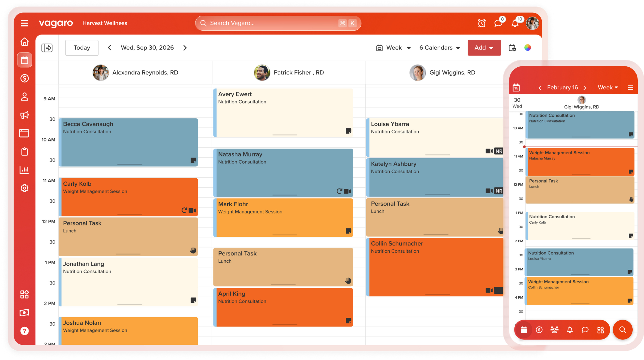This screenshot has height=360, width=644.
Task: Open notifications bell with badge 10
Action: [515, 23]
